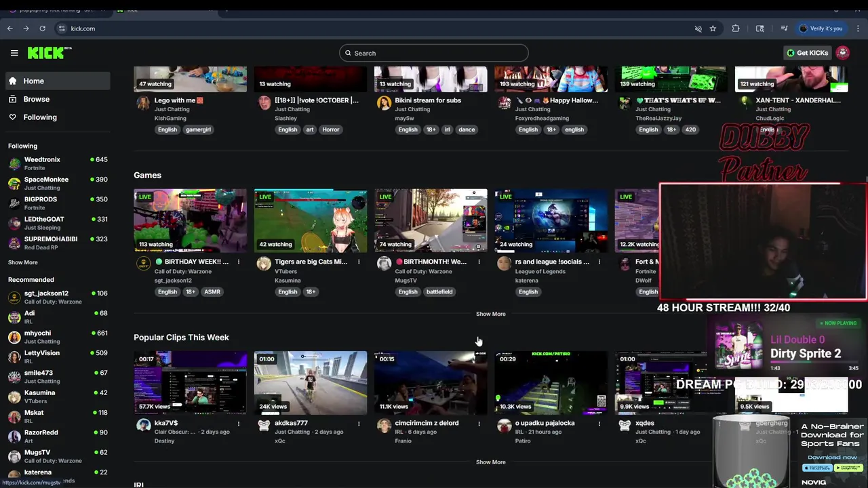Viewport: 868px width, 488px height.
Task: Open rs and league stream thumbnail
Action: [x=551, y=220]
